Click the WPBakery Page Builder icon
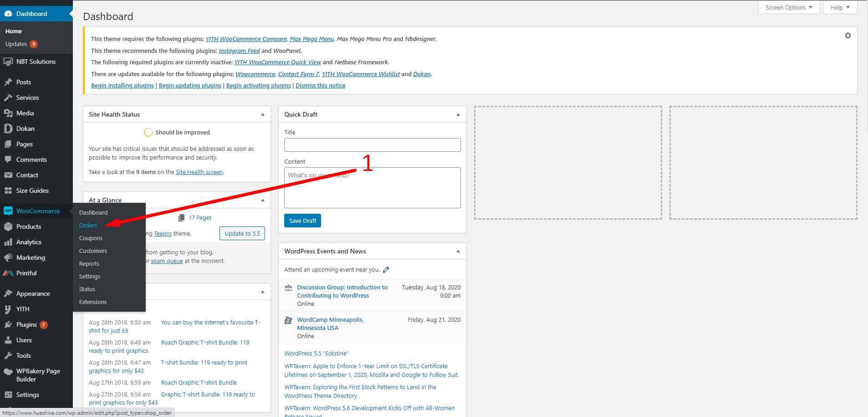 coord(8,371)
